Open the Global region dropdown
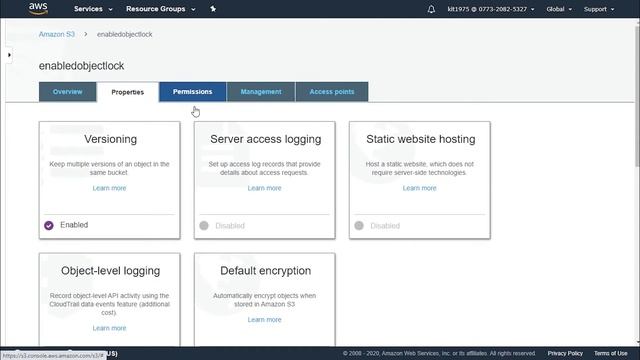 (x=559, y=9)
